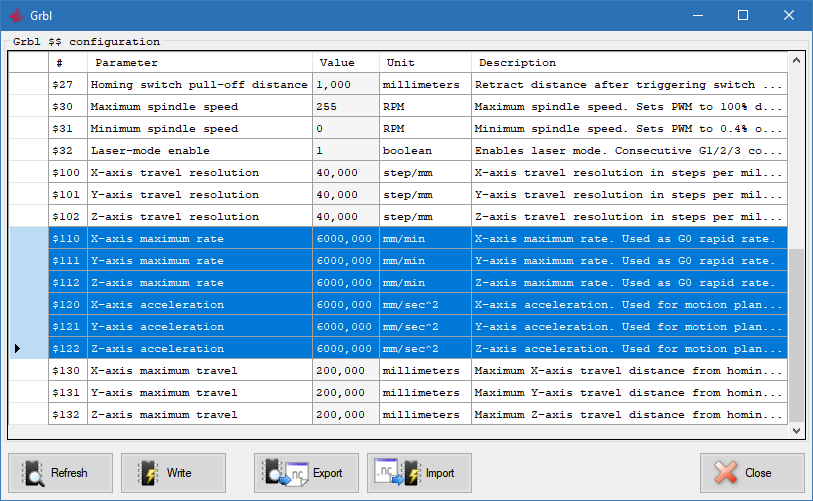Viewport: 813px width, 501px height.
Task: Click the $27 code cell
Action: 68,85
